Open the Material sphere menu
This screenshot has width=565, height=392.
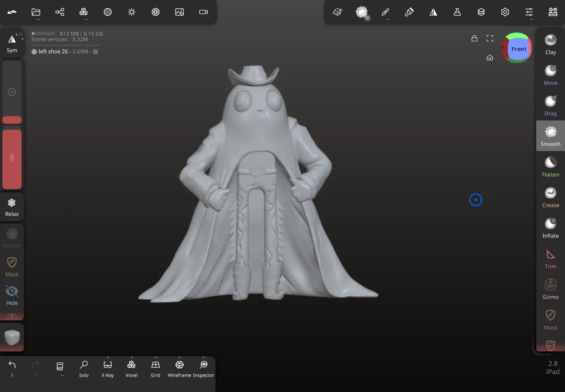coord(108,12)
